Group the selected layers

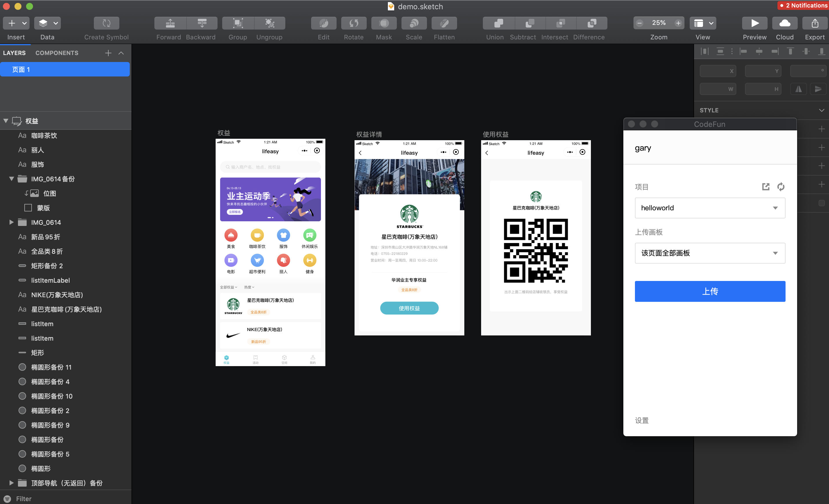pos(238,23)
